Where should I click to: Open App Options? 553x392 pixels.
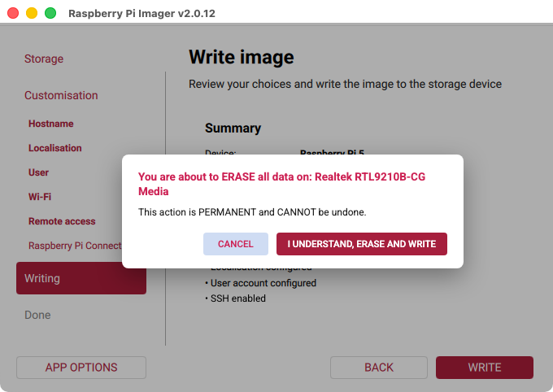pos(81,368)
